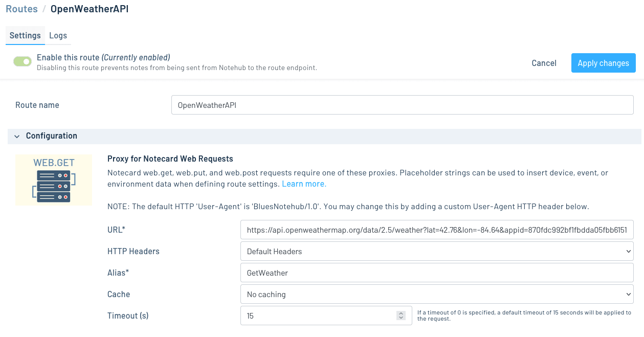
Task: Click the Route name label
Action: [x=37, y=105]
